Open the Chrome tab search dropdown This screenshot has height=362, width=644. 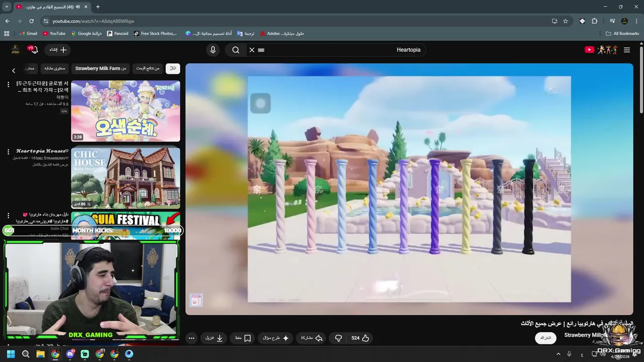tap(7, 7)
